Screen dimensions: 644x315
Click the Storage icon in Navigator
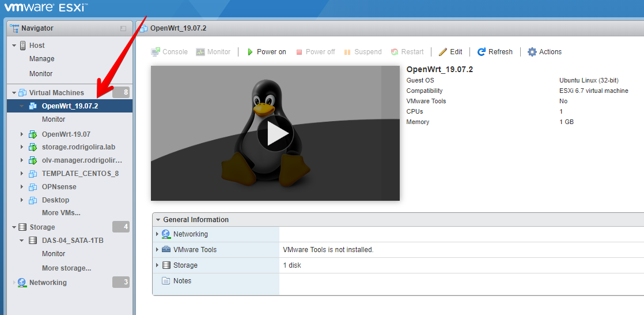(23, 227)
